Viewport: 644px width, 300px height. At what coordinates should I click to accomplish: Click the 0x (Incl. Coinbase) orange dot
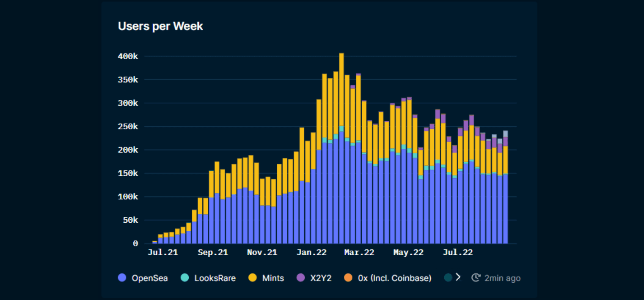pos(348,278)
